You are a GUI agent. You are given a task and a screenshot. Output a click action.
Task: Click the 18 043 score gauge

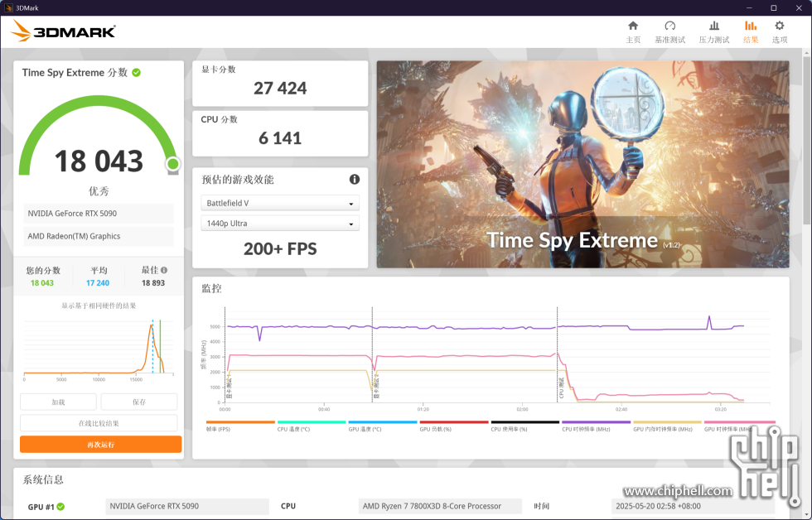(99, 137)
